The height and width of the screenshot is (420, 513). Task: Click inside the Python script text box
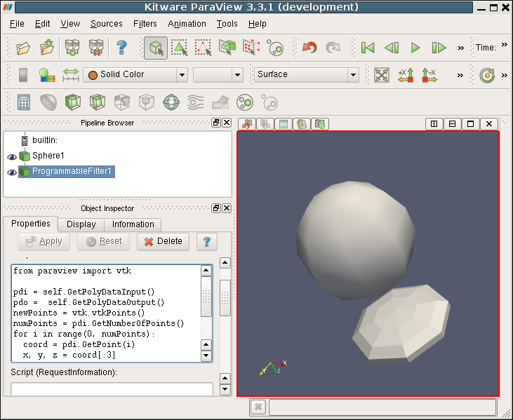tap(107, 313)
